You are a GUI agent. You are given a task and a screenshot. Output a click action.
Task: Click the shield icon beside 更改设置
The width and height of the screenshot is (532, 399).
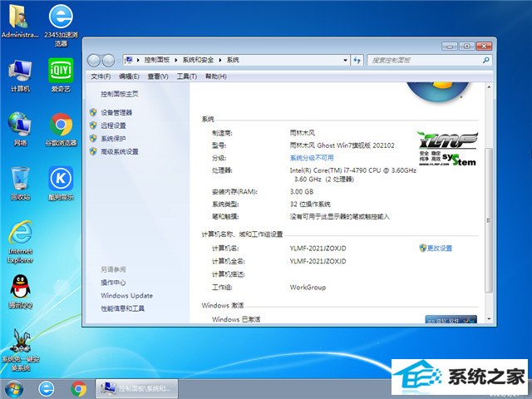[422, 248]
